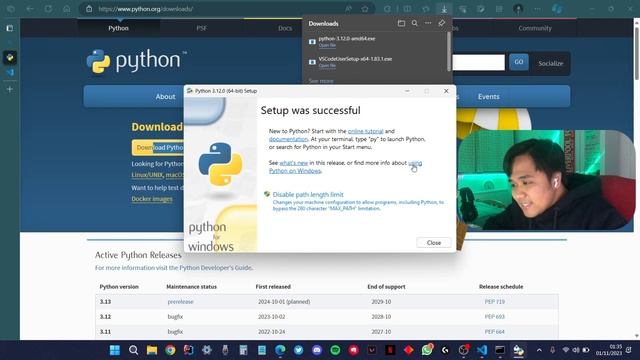640x360 pixels.
Task: Open the online tutorial link in Setup
Action: pyautogui.click(x=365, y=131)
